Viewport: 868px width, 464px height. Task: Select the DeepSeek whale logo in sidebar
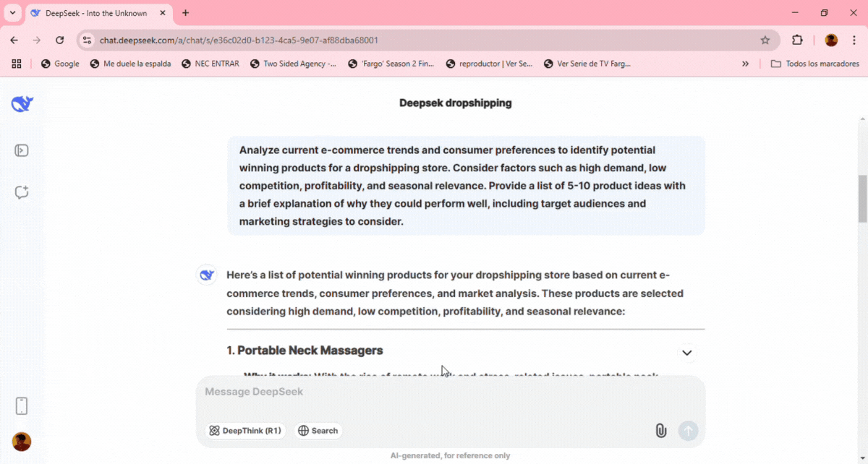(x=22, y=103)
